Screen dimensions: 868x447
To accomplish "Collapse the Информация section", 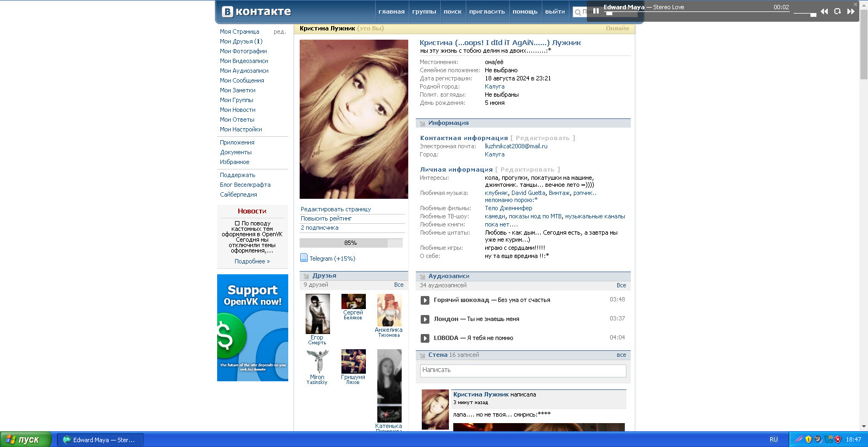I will pos(422,123).
